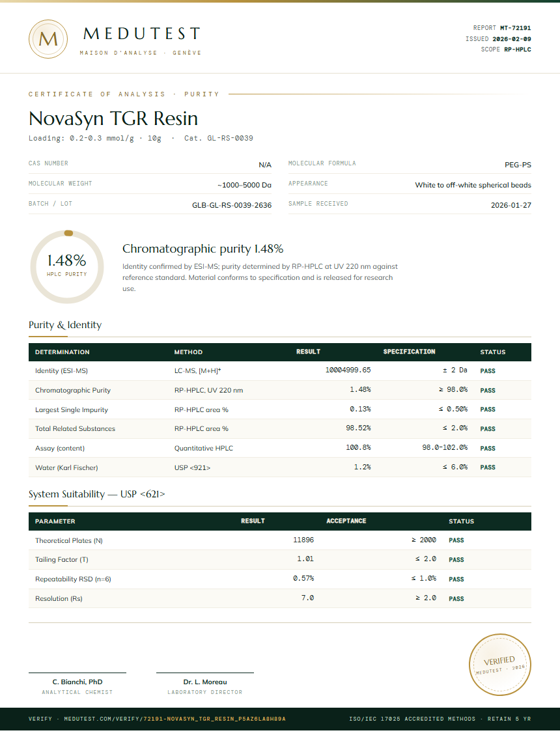Select the Resolution (Rs) result 7.0
This screenshot has height=750, width=560.
pyautogui.click(x=307, y=598)
